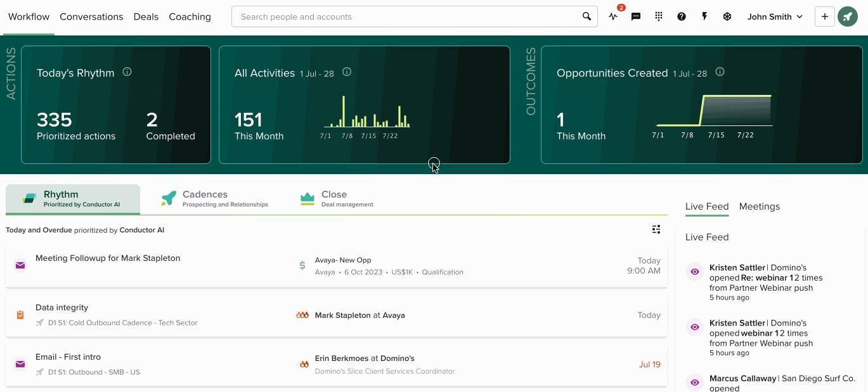868x392 pixels.
Task: Open the list filter settings icon
Action: pos(656,229)
